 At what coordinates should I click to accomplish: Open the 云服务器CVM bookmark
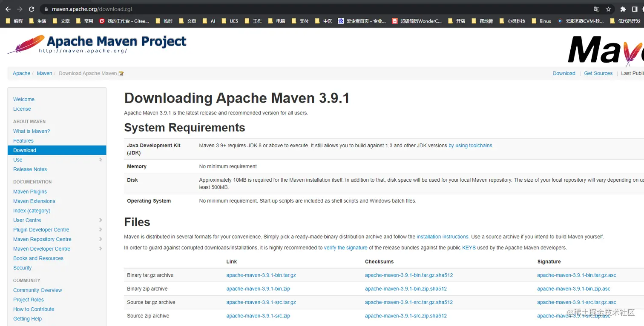click(581, 21)
